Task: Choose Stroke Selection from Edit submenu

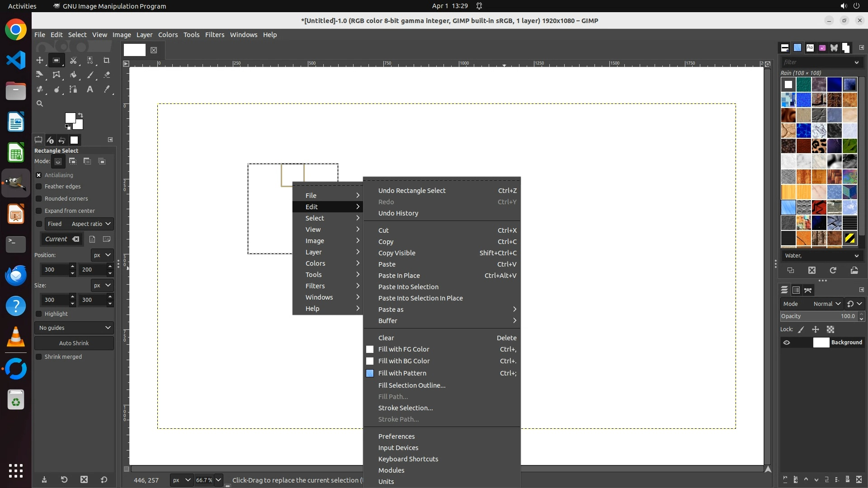Action: pos(405,408)
